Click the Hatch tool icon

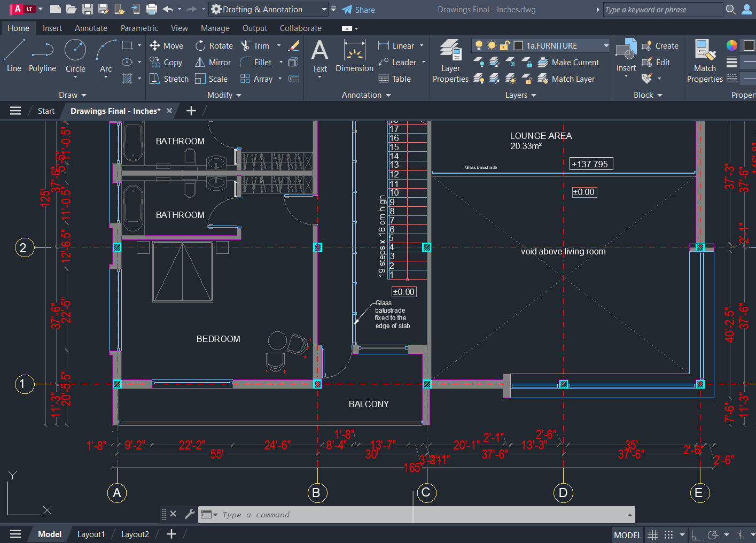(127, 79)
